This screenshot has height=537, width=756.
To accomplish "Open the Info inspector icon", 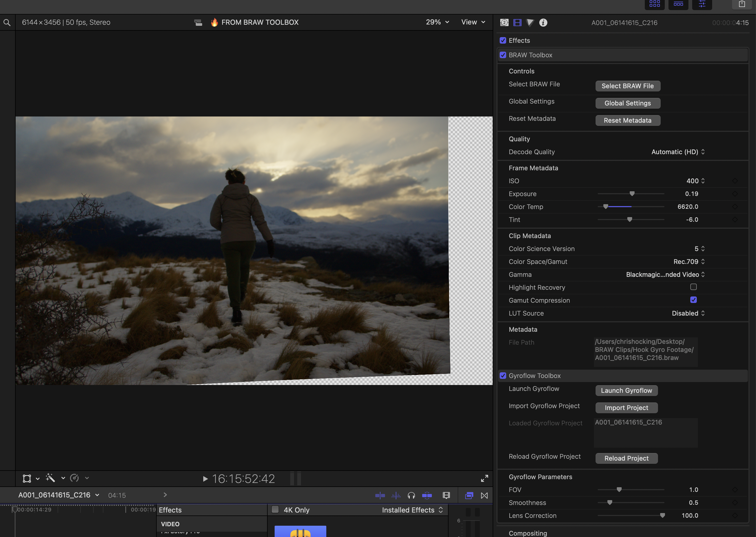I will [x=543, y=23].
